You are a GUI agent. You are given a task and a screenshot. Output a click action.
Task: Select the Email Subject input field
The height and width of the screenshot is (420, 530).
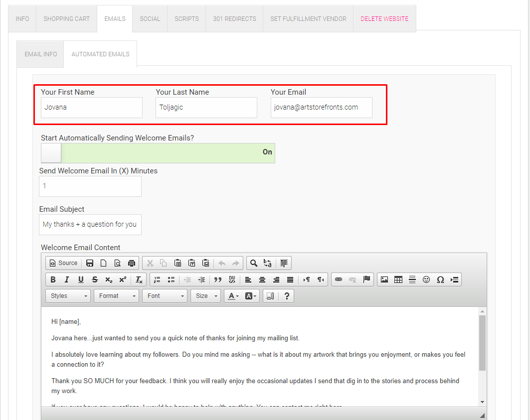[90, 225]
